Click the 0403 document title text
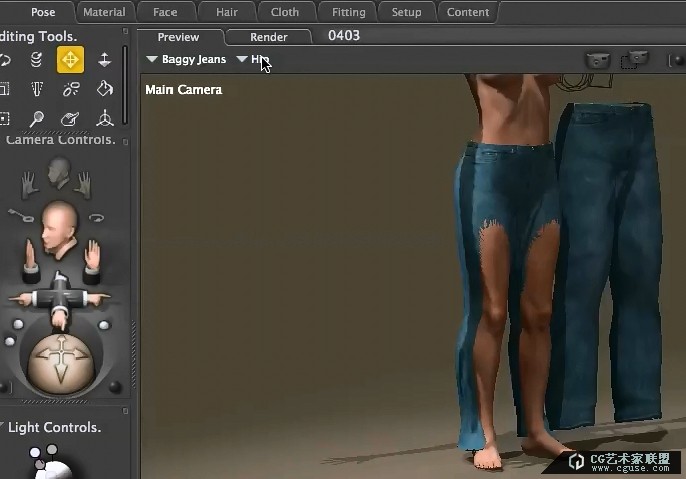Viewport: 686px width, 479px height. tap(344, 35)
